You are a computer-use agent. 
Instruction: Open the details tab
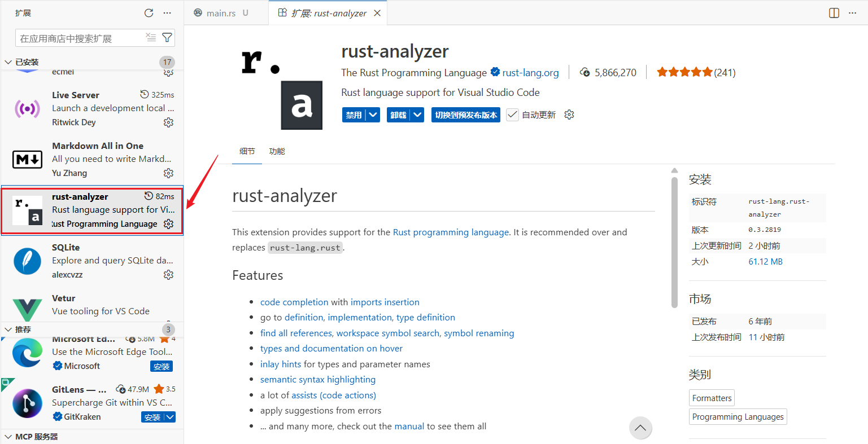(x=247, y=151)
